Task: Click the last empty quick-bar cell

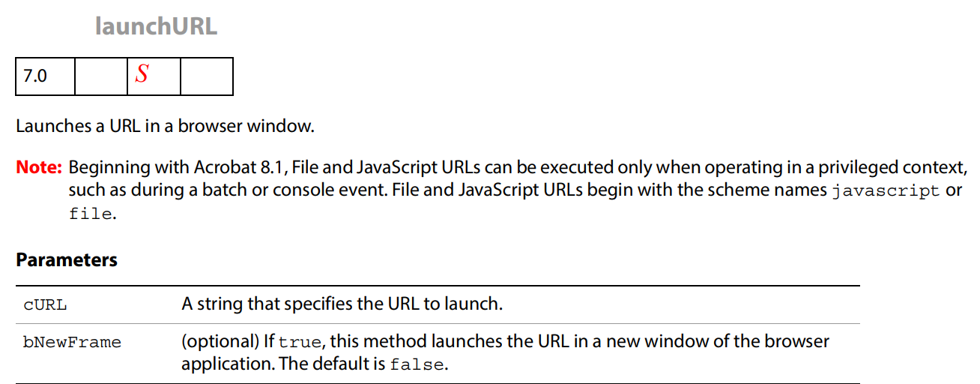Action: click(207, 76)
